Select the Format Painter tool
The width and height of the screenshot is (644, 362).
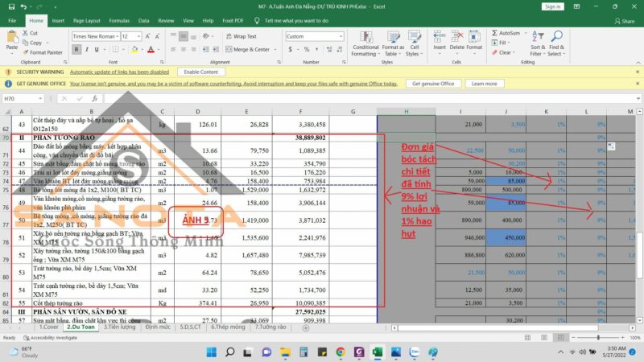tap(45, 52)
